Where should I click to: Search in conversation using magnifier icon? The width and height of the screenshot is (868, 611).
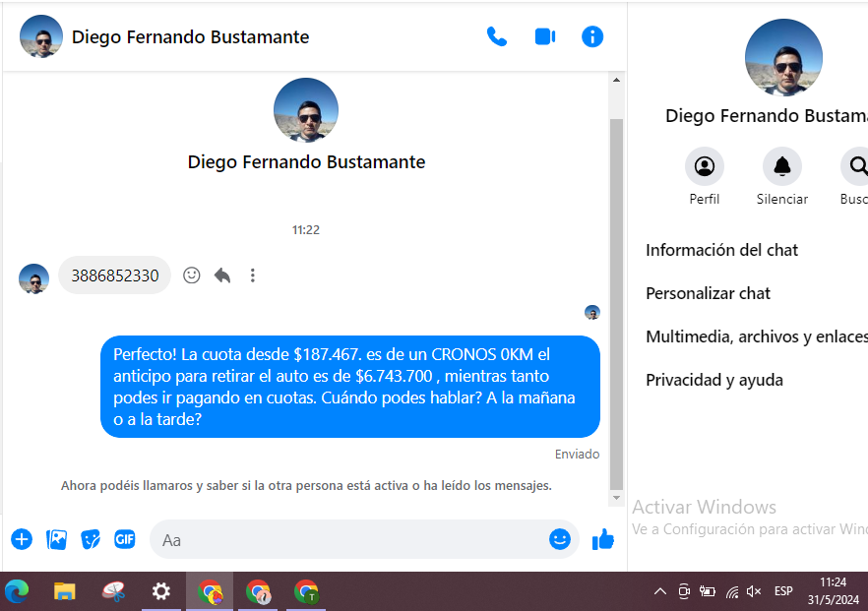point(856,166)
